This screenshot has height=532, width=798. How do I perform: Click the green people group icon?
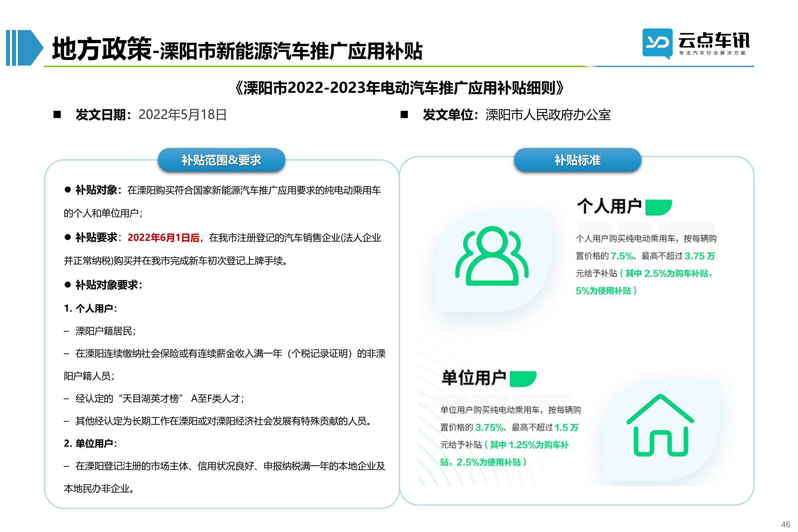click(491, 255)
